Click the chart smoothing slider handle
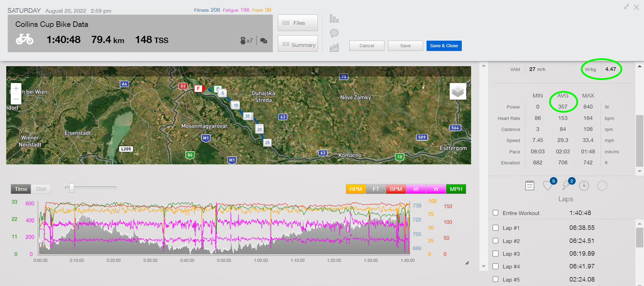This screenshot has width=644, height=286. (72, 188)
